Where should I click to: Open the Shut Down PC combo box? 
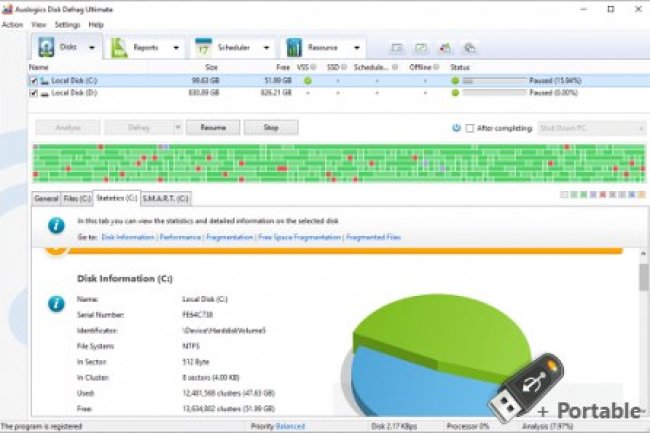(591, 128)
